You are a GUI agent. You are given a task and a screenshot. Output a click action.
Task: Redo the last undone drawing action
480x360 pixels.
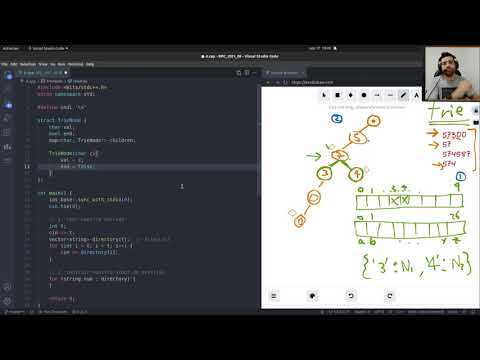tap(389, 296)
